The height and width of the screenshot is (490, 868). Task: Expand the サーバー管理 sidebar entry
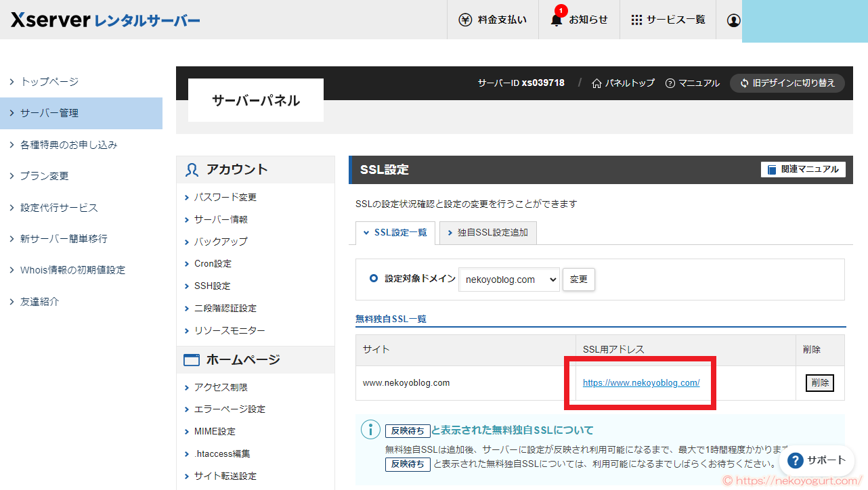click(x=51, y=113)
